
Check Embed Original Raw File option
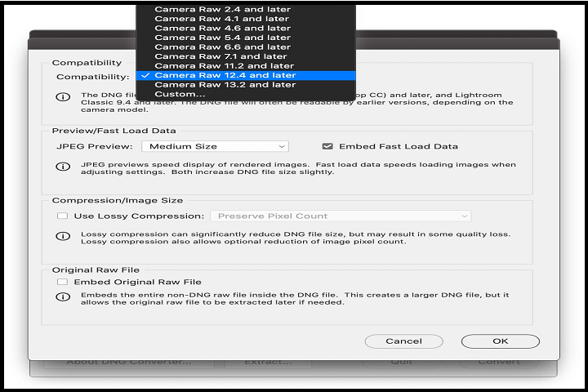(63, 282)
